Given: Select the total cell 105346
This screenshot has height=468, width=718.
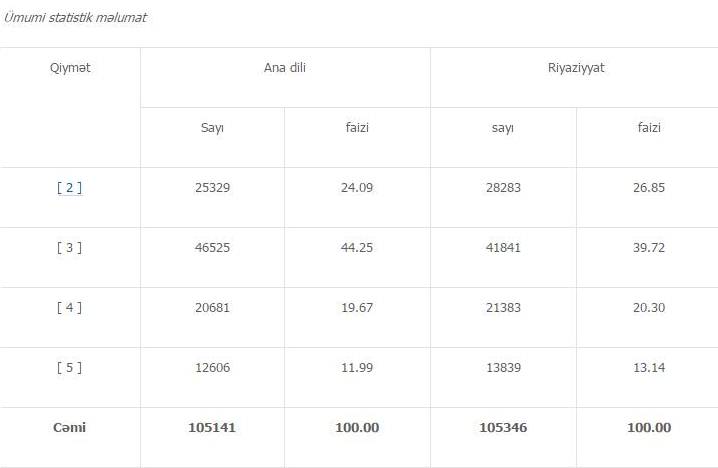Looking at the screenshot, I should click(x=503, y=428).
